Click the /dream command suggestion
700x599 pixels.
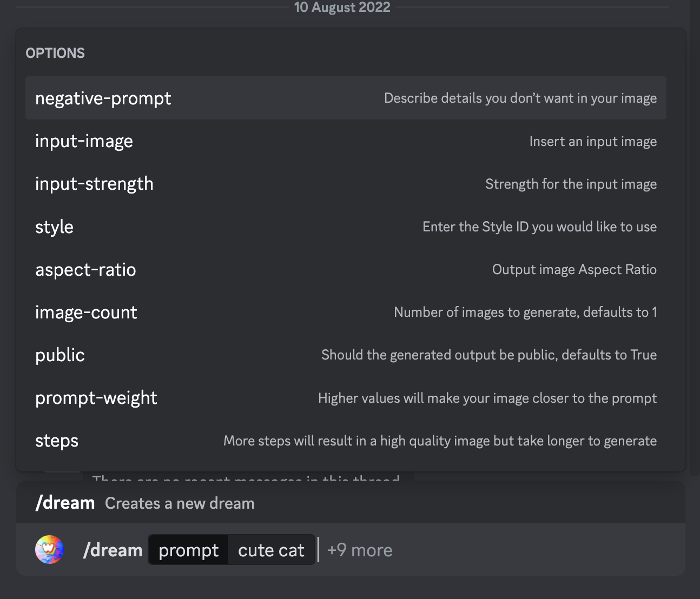(x=65, y=502)
